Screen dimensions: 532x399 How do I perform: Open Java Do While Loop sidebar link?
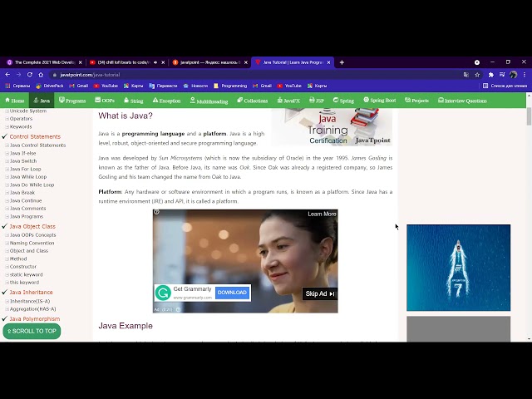point(32,185)
